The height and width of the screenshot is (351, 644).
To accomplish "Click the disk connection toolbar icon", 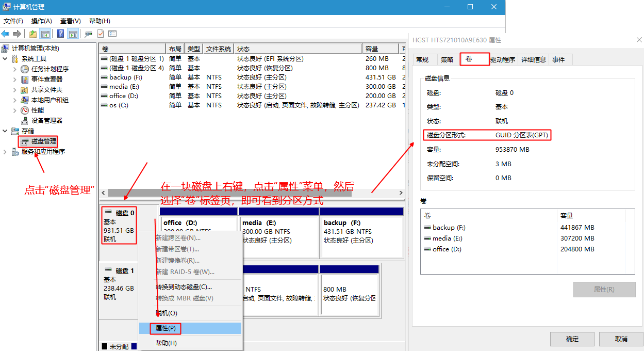I will [89, 34].
